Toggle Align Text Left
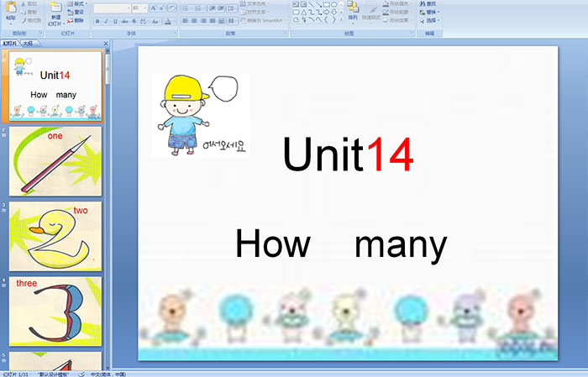This screenshot has height=377, width=588. 186,21
